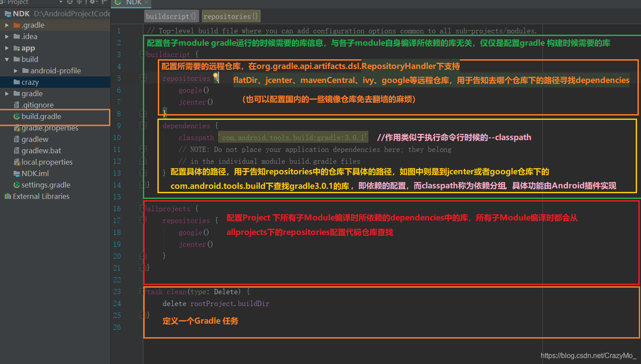The width and height of the screenshot is (641, 364).
Task: Click the .gradle folder icon
Action: pos(17,25)
